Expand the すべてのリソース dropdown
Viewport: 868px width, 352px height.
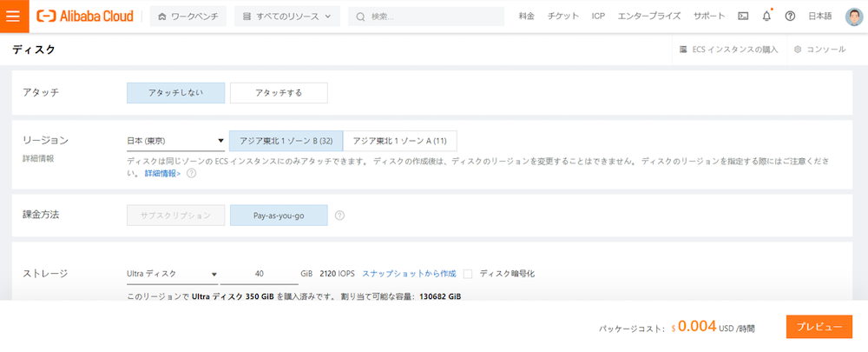[287, 17]
